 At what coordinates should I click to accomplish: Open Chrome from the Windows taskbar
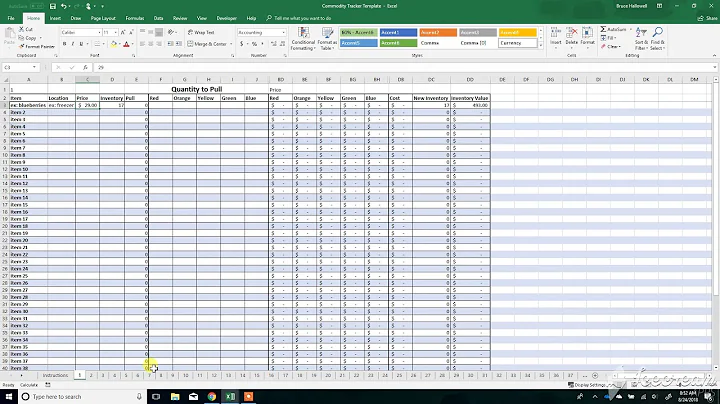(212, 396)
